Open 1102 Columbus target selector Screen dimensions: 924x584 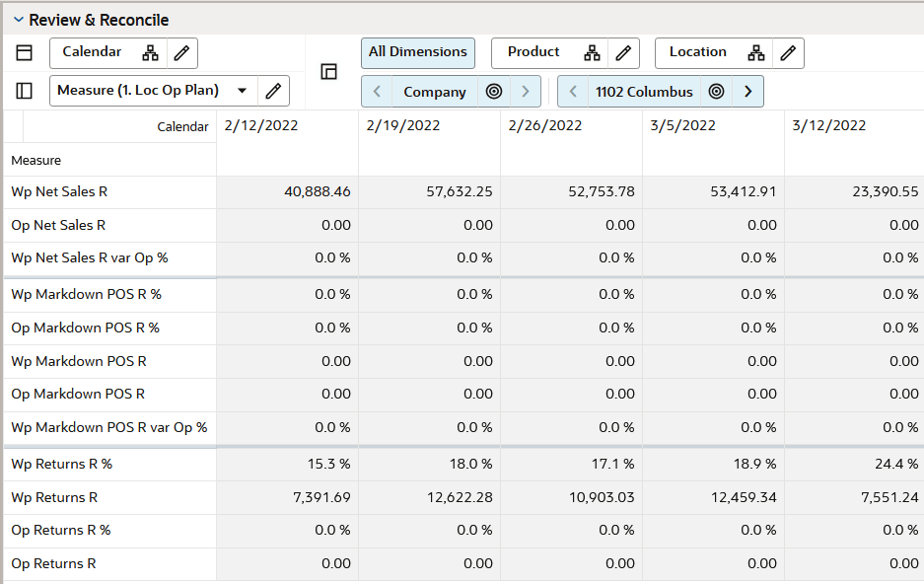(x=716, y=92)
